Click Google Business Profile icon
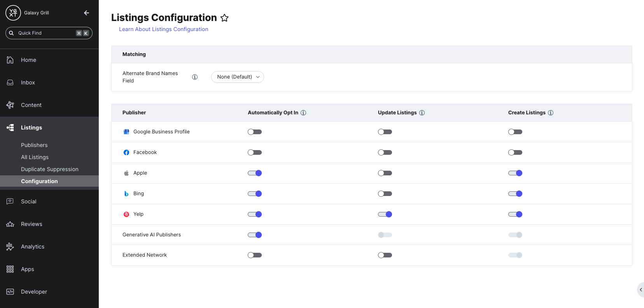Viewport: 644px width, 308px height. (126, 132)
